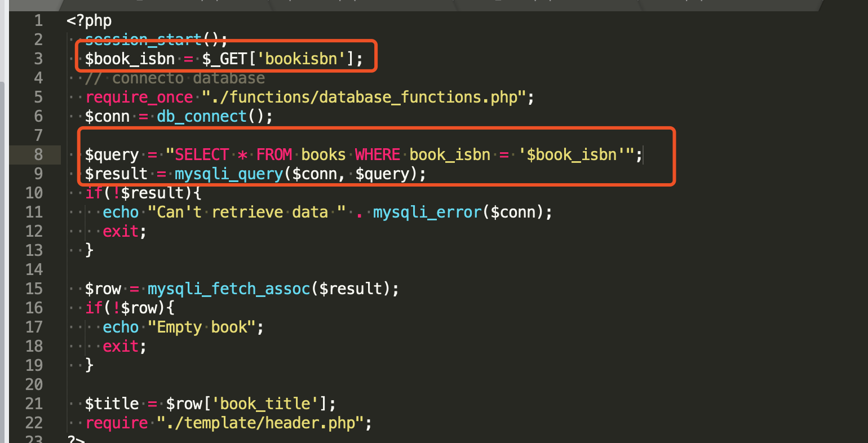Click the comment // connecto database
Screen dimensions: 868x443
(175, 78)
